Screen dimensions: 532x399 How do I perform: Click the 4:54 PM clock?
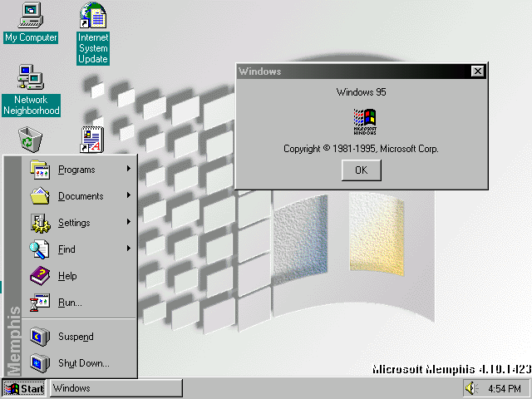[505, 388]
